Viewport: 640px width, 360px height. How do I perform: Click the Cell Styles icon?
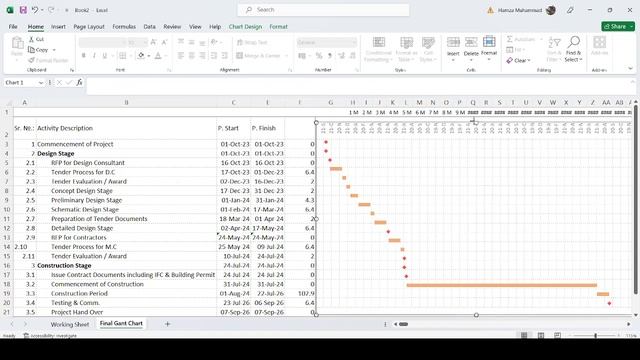[428, 42]
